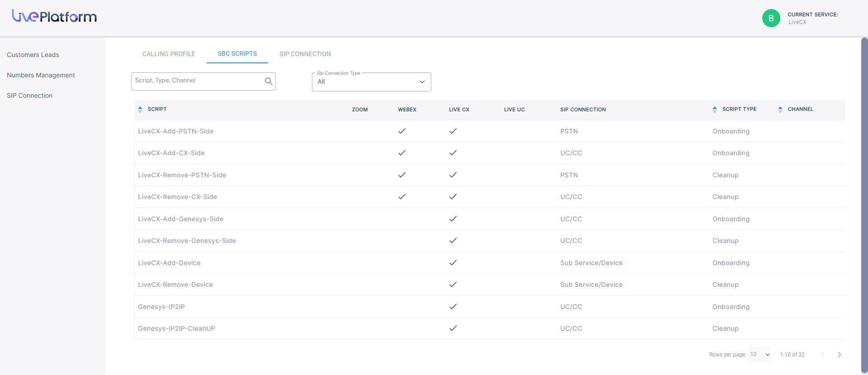Viewport: 868px width, 375px height.
Task: Select the SBC Scripts tab
Action: [237, 53]
